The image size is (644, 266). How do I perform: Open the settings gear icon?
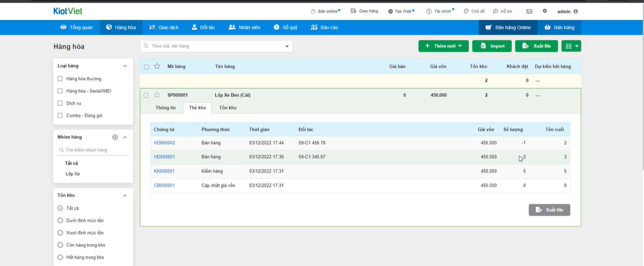click(545, 11)
